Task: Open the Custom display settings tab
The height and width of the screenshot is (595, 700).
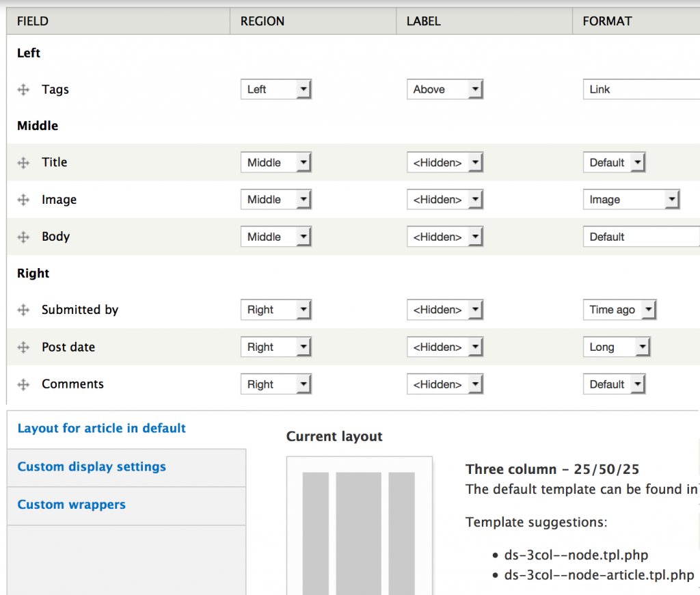Action: [92, 467]
